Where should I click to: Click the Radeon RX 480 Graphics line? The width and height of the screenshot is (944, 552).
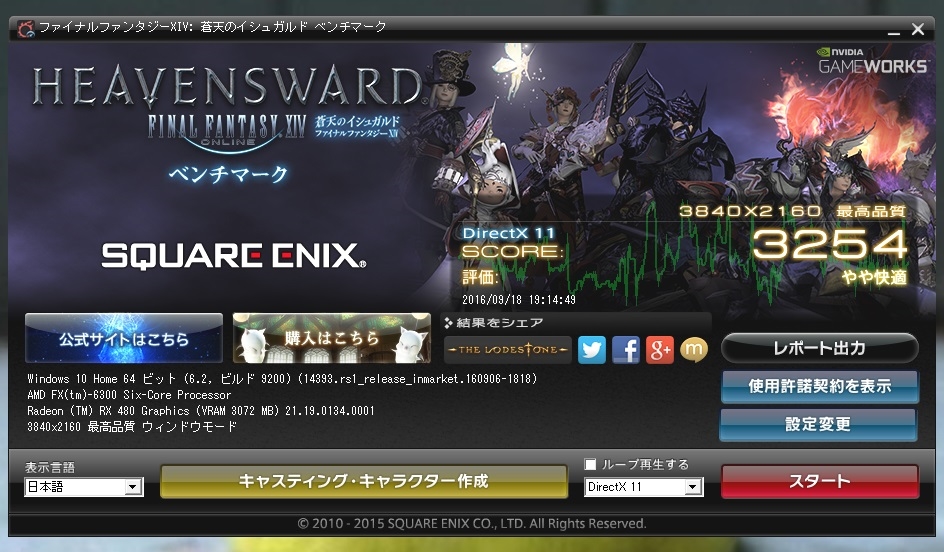pos(200,411)
